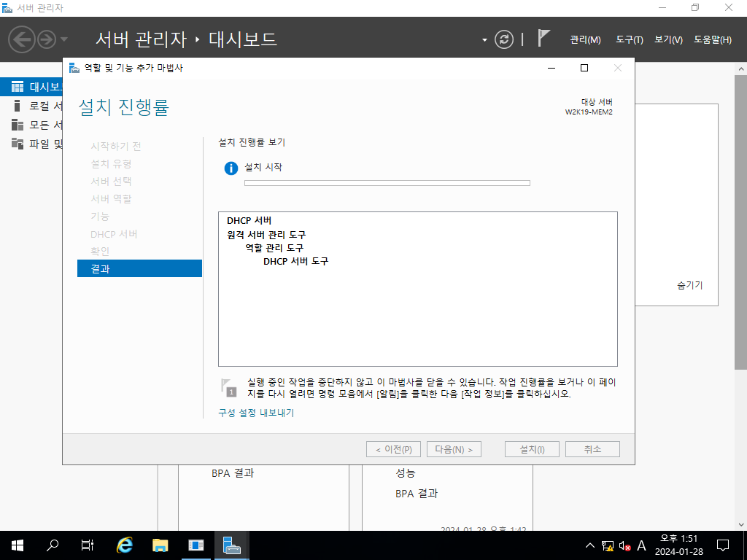Click the 시작하기 전 wizard step
This screenshot has width=747, height=560.
point(116,146)
